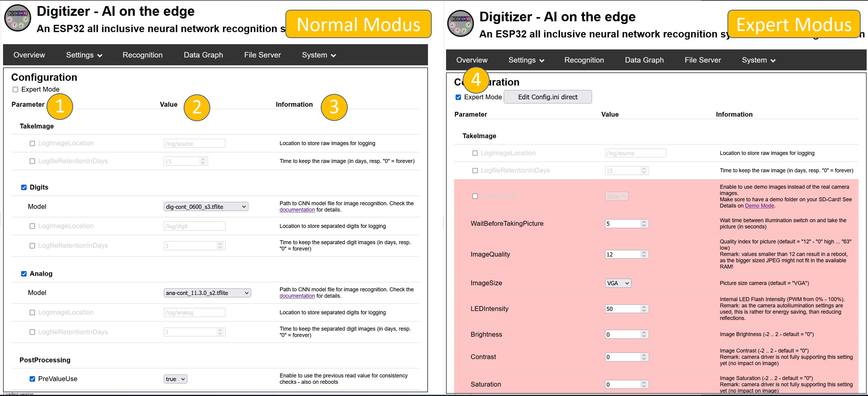This screenshot has width=868, height=396.
Task: Open File Server in the right panel
Action: pos(703,60)
